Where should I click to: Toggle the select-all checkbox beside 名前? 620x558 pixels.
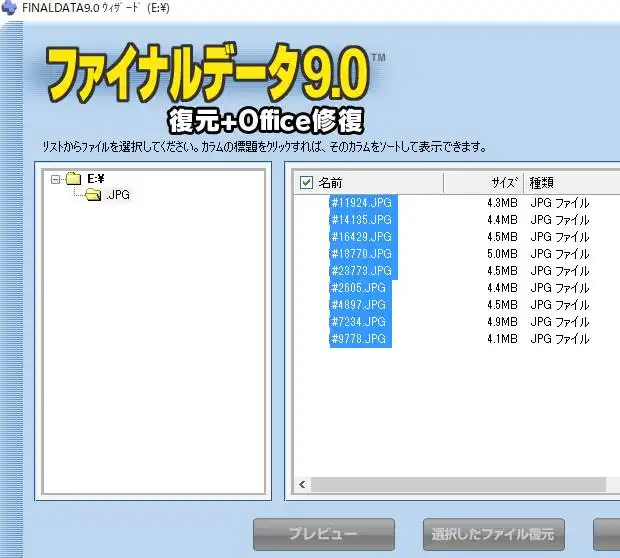tap(306, 183)
